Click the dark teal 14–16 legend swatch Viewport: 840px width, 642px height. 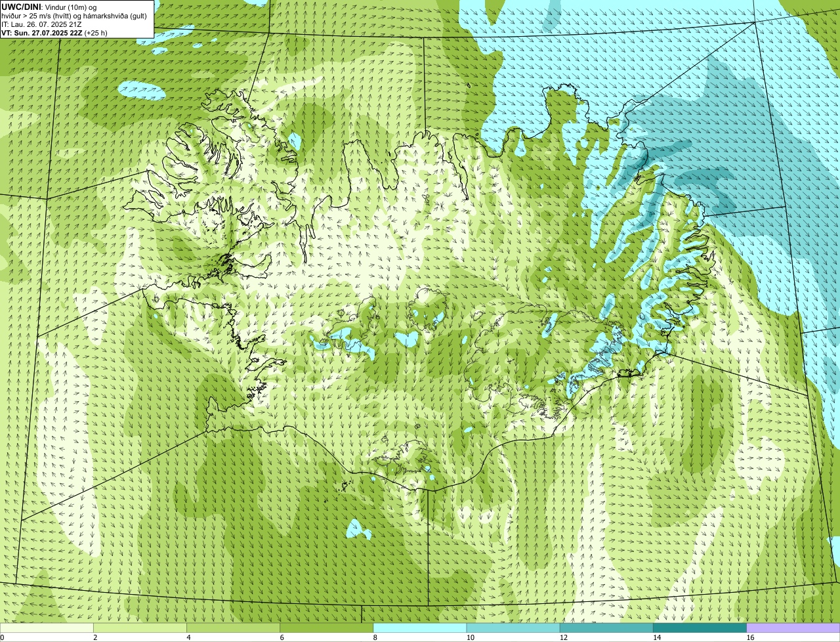(700, 628)
